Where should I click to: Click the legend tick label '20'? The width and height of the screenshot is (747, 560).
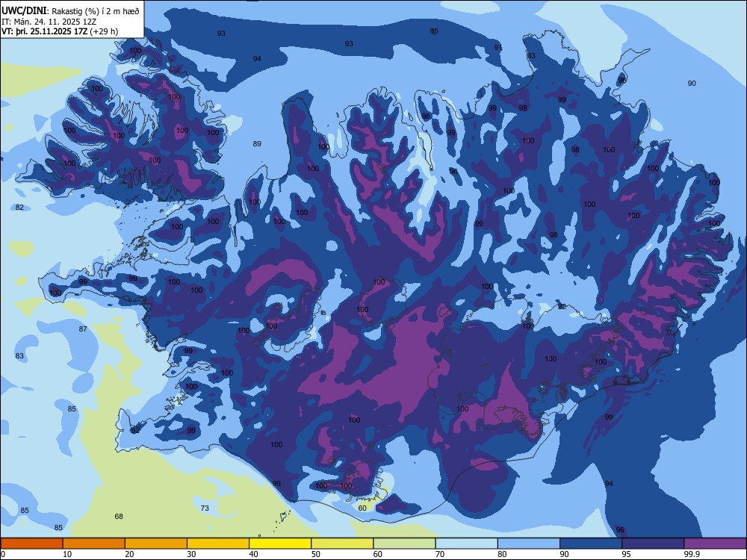tap(129, 554)
